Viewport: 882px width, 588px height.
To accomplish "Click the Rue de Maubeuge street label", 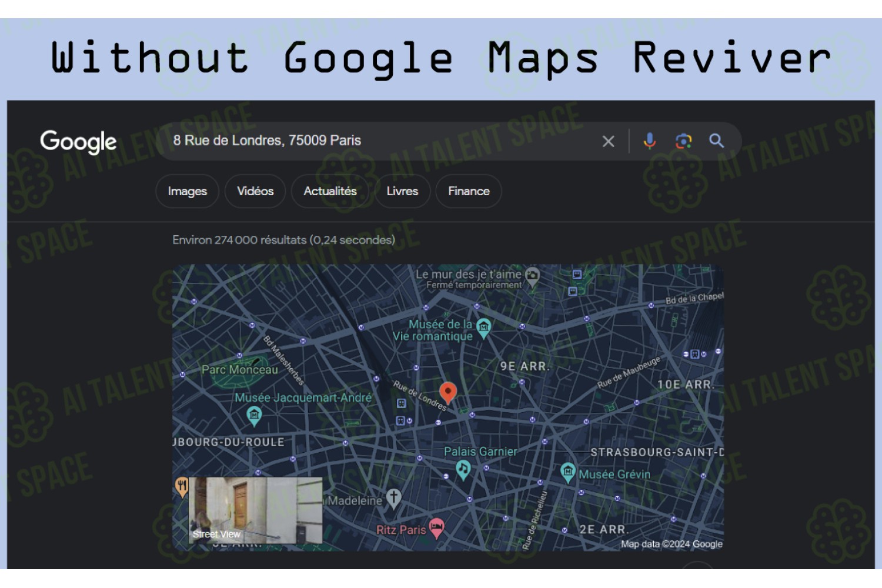I will pyautogui.click(x=629, y=372).
